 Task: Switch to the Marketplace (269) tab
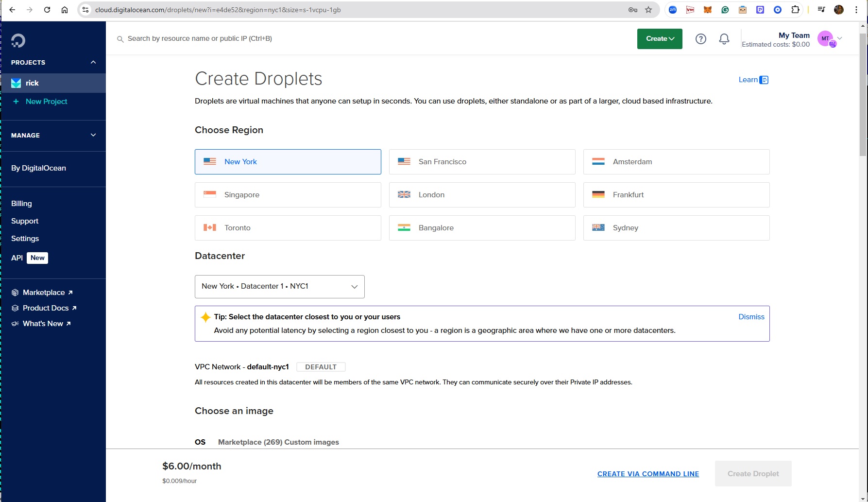coord(250,442)
